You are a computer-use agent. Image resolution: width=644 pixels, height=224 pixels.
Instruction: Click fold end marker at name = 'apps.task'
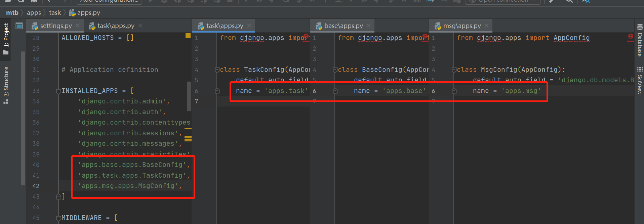(x=217, y=91)
